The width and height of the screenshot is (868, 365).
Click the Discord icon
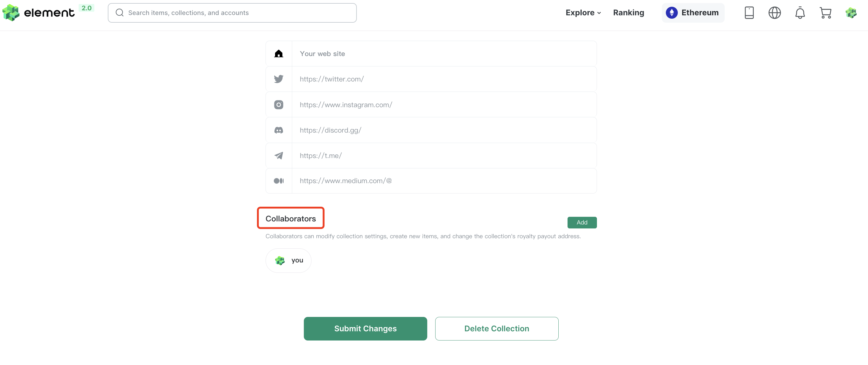click(x=279, y=130)
